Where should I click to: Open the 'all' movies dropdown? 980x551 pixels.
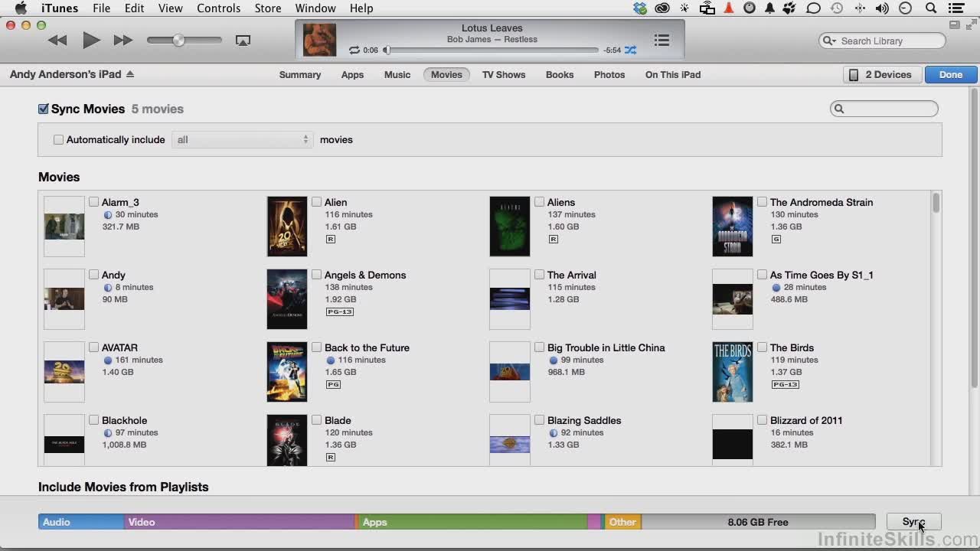[242, 139]
